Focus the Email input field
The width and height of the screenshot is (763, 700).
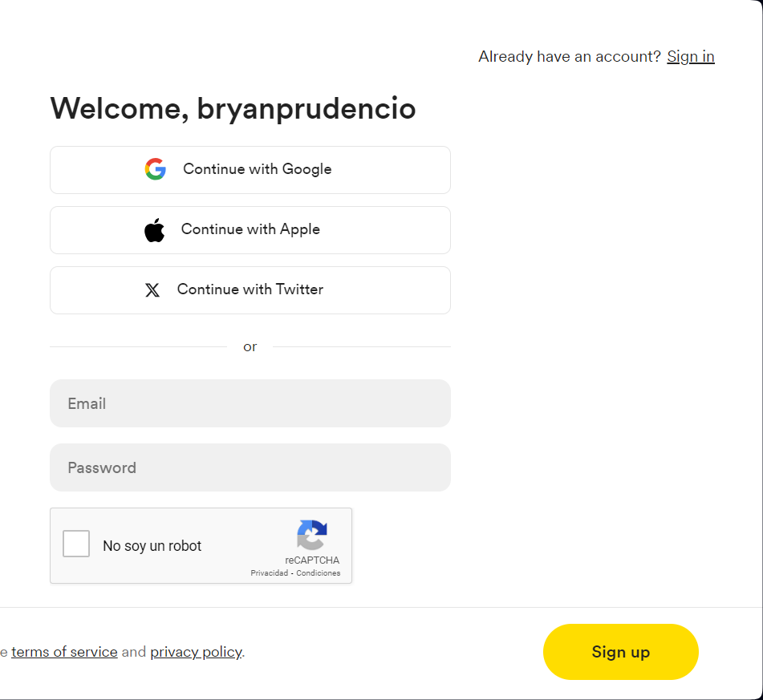click(x=250, y=403)
